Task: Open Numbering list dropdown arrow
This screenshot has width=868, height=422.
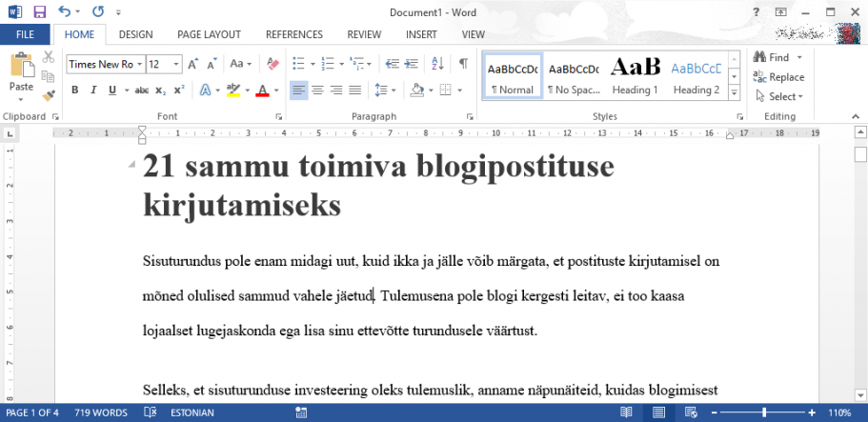Action: tap(341, 64)
